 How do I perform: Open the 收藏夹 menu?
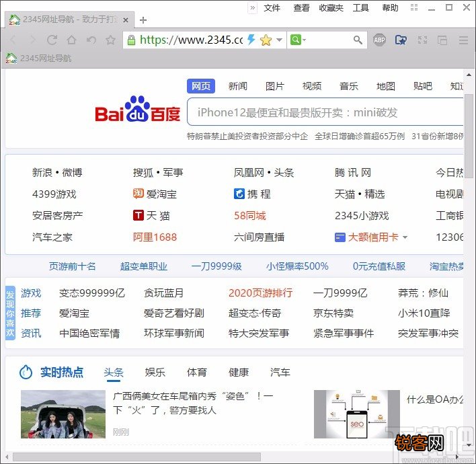331,7
